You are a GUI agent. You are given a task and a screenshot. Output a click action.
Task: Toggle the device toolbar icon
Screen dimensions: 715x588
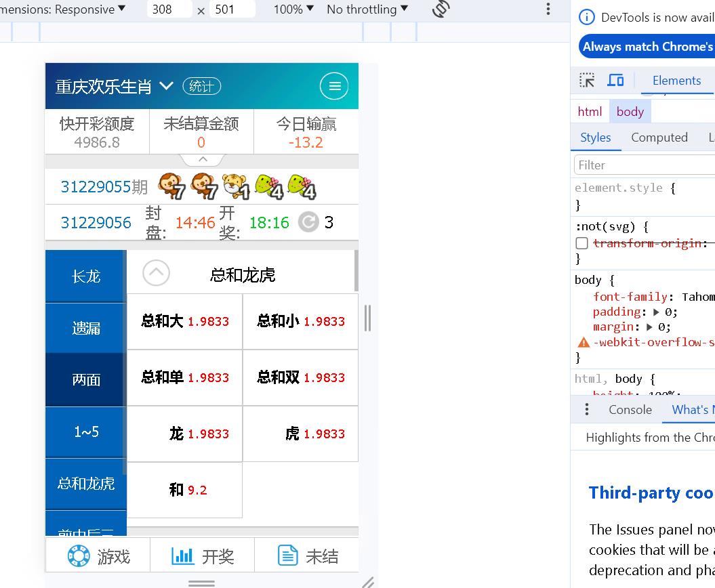pyautogui.click(x=615, y=80)
